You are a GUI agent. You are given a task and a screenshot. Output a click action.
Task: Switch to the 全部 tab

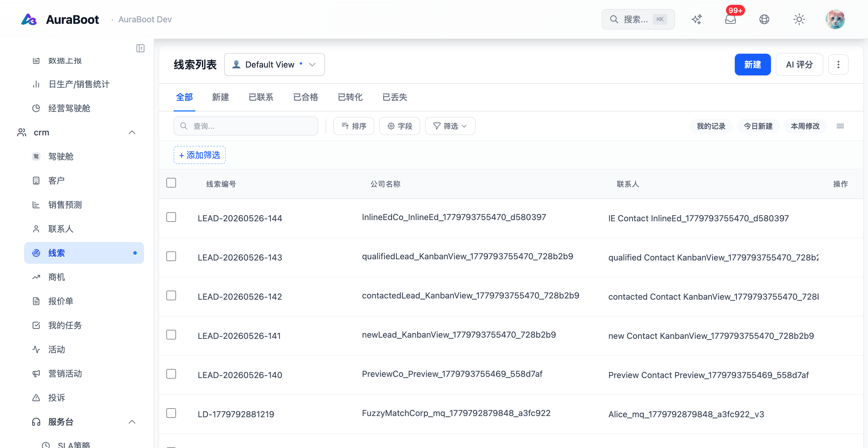184,97
